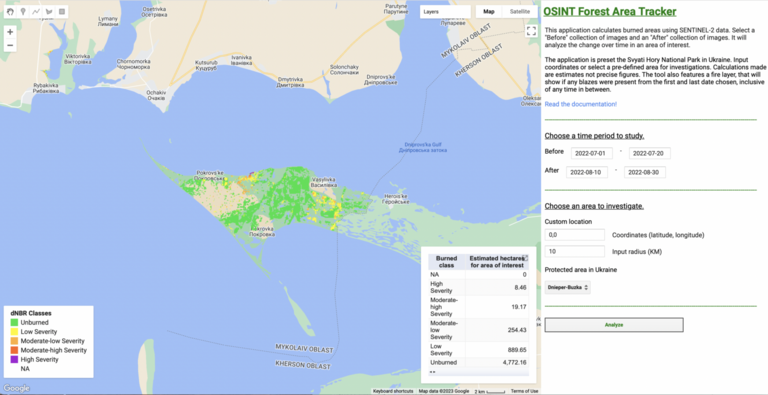Viewport: 768px width, 395px height.
Task: Click the coordinates latitude, longitude field
Action: pos(575,235)
